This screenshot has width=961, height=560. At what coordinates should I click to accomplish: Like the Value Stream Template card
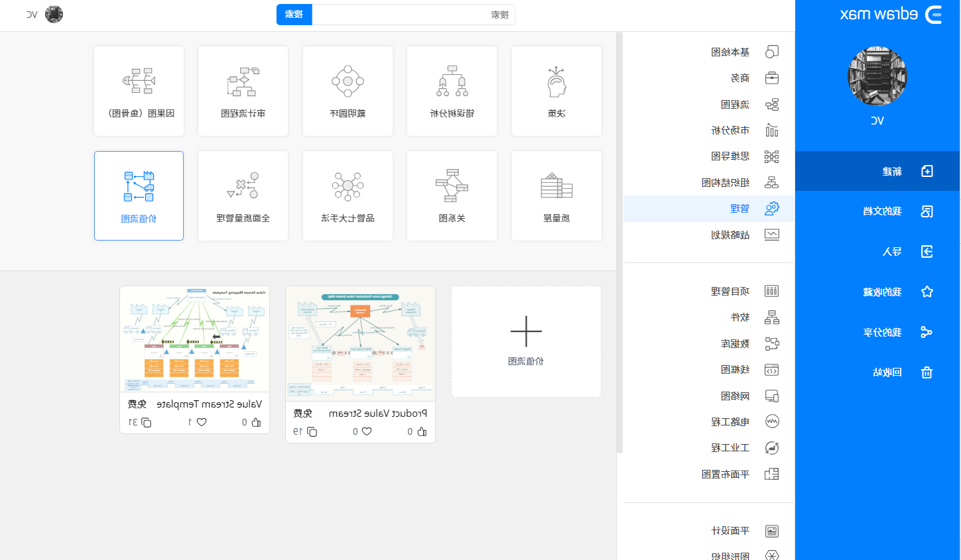[x=256, y=422]
